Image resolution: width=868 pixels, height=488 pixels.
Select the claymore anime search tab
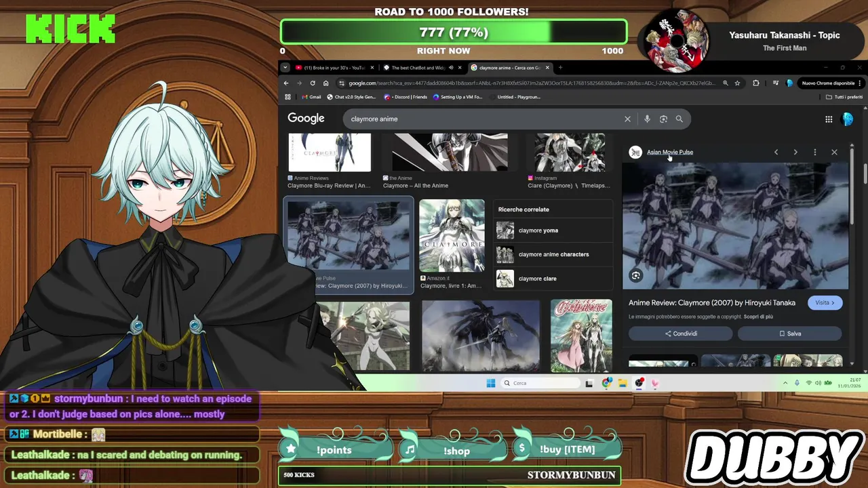tap(510, 68)
